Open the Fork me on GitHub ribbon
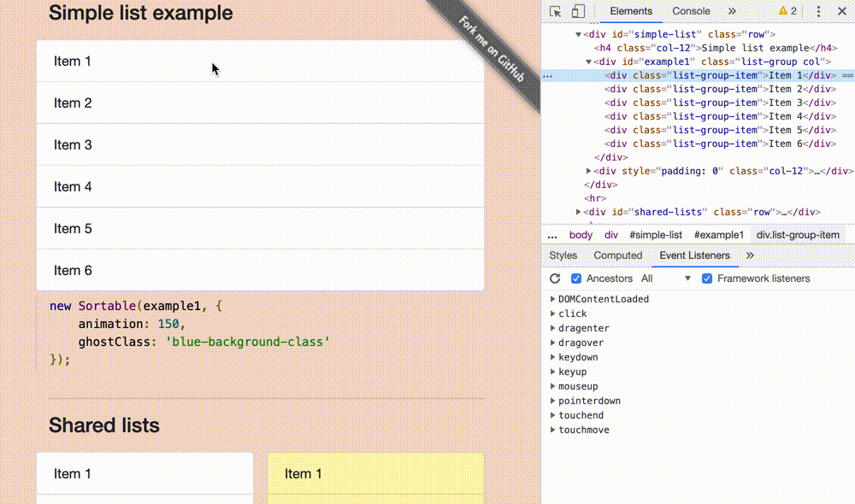This screenshot has height=504, width=855. click(492, 50)
